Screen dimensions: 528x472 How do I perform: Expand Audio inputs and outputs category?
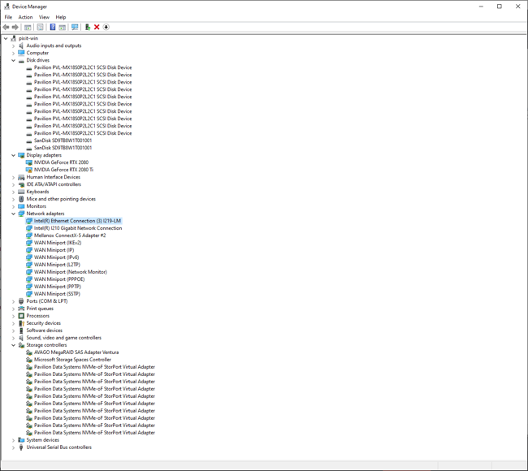point(13,45)
